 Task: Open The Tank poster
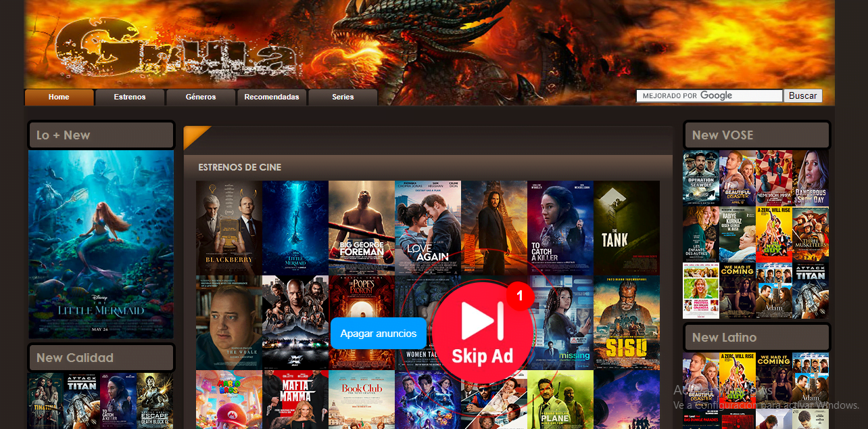pos(627,227)
